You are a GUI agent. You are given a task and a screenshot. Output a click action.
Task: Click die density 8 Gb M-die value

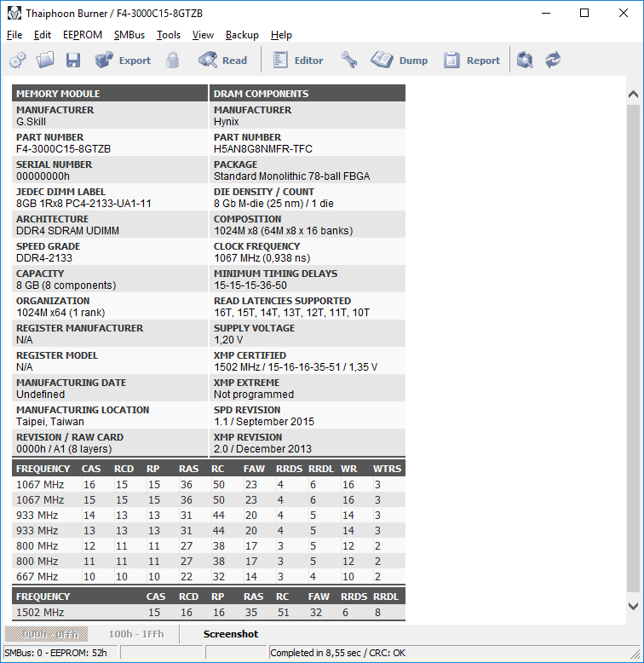pyautogui.click(x=273, y=204)
